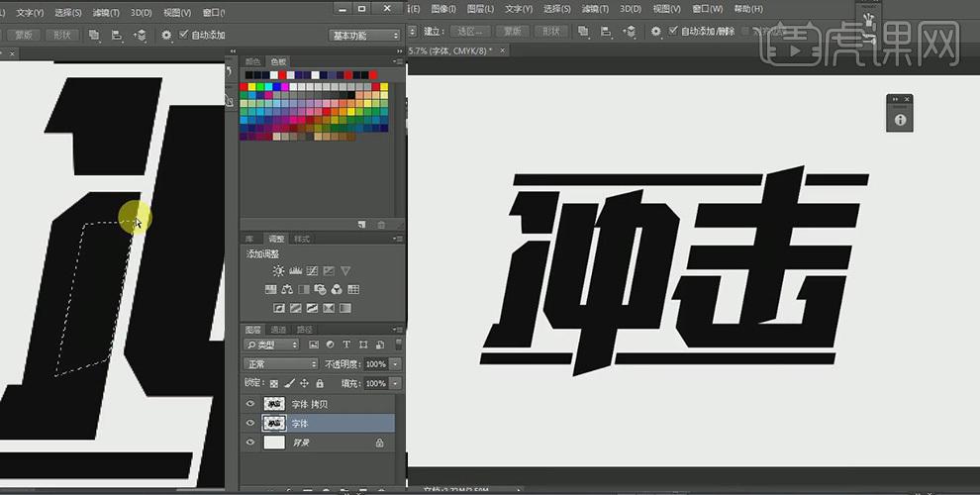980x495 pixels.
Task: Click path arrangement icon in right window
Action: [630, 32]
